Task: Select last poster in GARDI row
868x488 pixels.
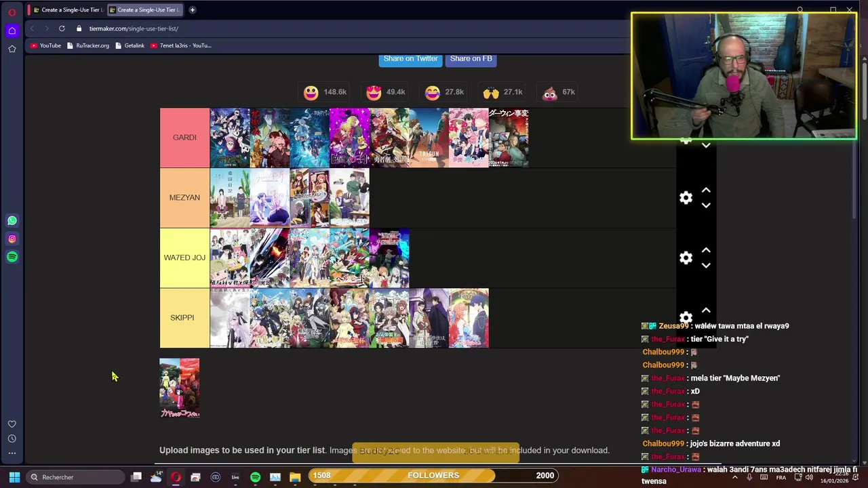Action: tap(509, 138)
